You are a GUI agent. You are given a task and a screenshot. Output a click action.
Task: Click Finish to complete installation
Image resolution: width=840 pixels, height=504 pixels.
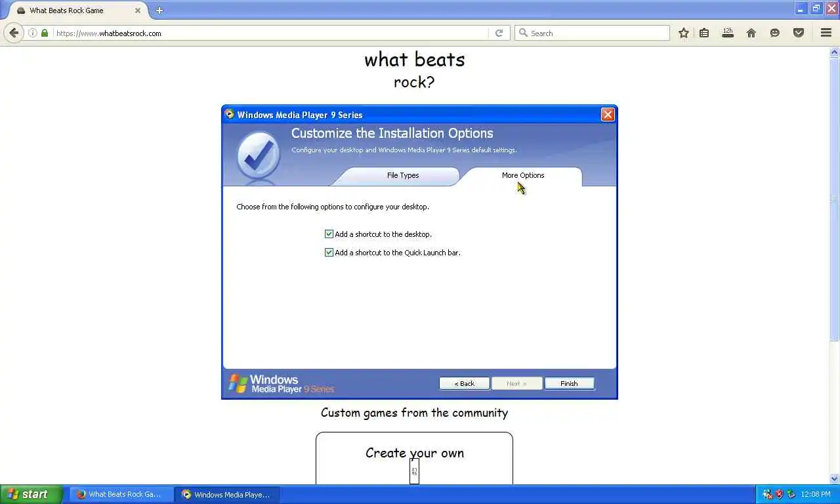tap(569, 383)
